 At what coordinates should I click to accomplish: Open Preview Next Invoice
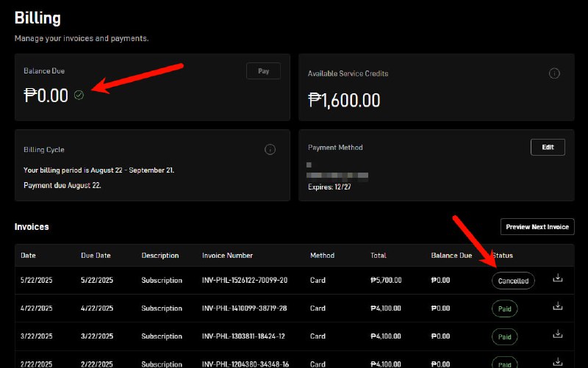click(537, 226)
